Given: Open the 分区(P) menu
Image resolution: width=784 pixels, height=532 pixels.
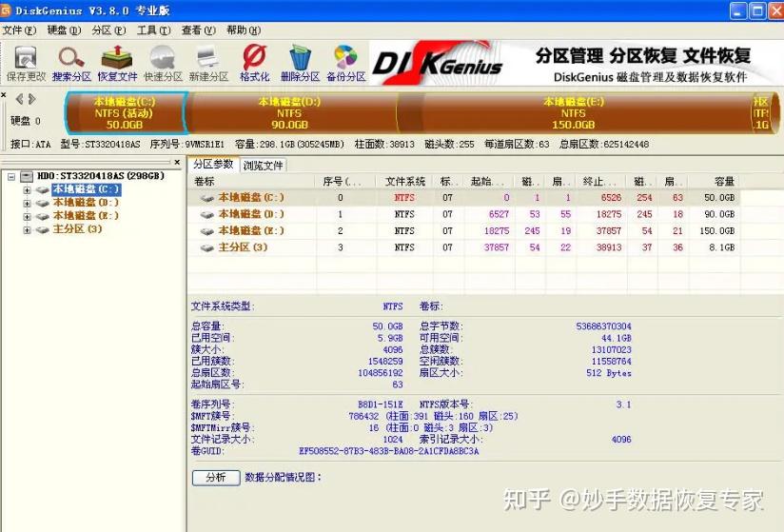Looking at the screenshot, I should (x=108, y=30).
